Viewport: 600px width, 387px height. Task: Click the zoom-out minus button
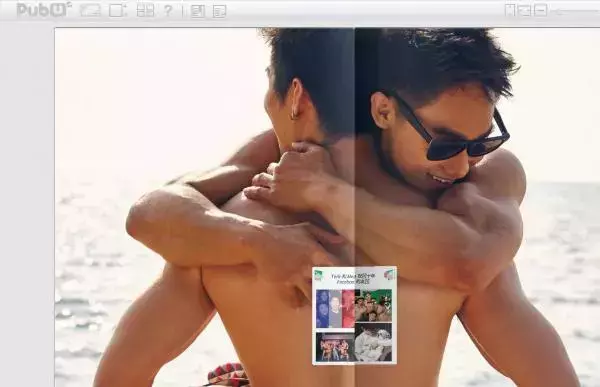[540, 10]
